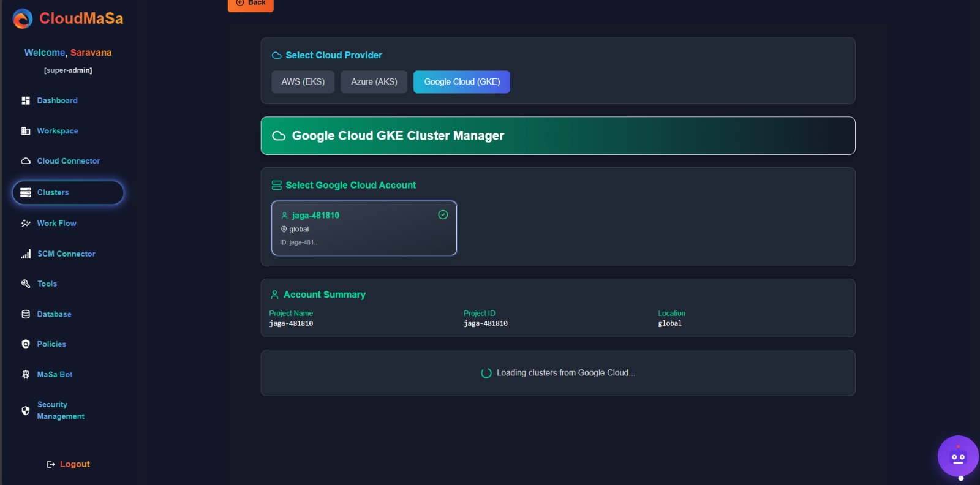Click the MaSa Bot robot icon
This screenshot has width=980, height=485.
click(x=26, y=375)
